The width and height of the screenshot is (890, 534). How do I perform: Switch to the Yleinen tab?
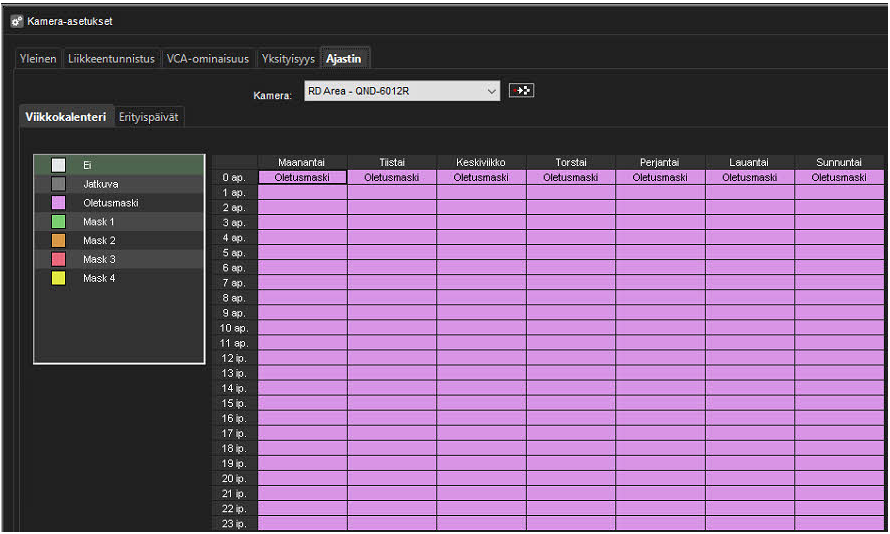(x=39, y=59)
